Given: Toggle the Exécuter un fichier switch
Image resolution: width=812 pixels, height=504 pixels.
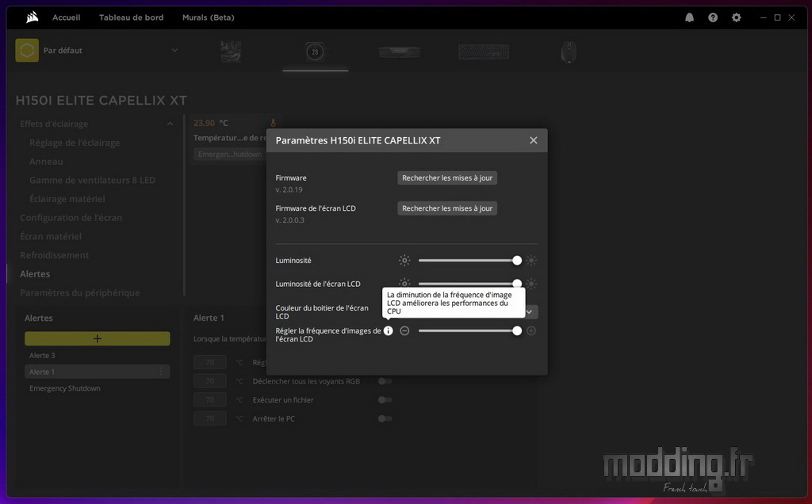Looking at the screenshot, I should coord(385,400).
